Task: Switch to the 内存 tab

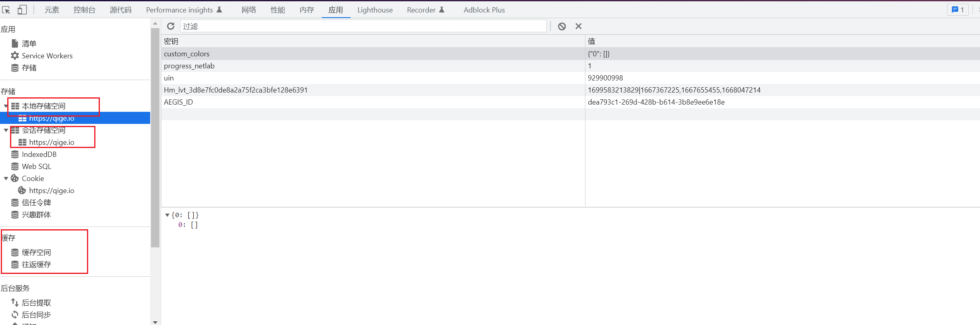Action: [307, 10]
